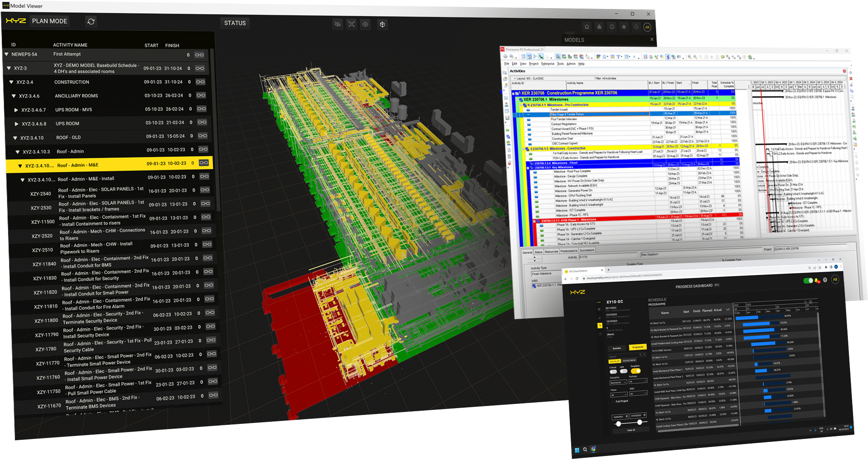Close the MODELS panel with its X
This screenshot has height=459, width=868.
pos(652,39)
